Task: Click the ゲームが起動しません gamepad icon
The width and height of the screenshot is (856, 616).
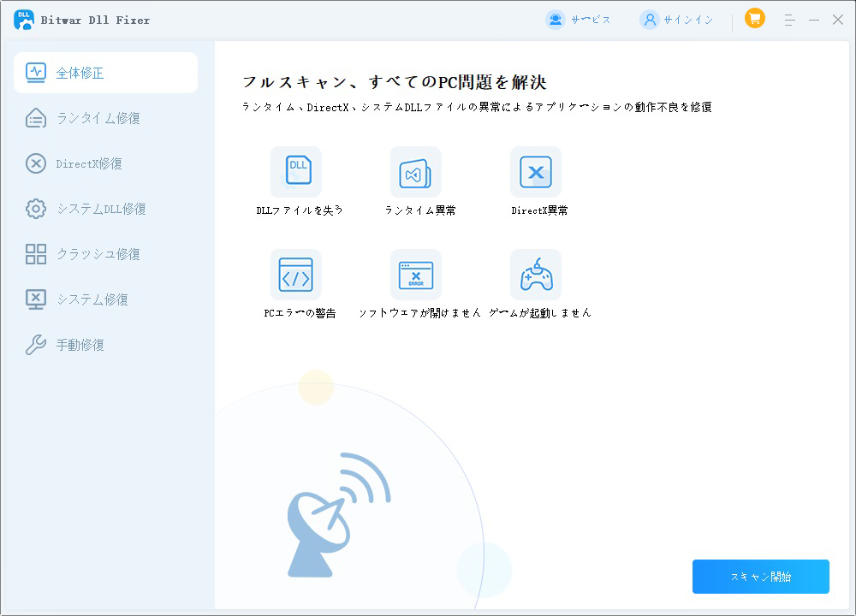Action: [x=536, y=275]
